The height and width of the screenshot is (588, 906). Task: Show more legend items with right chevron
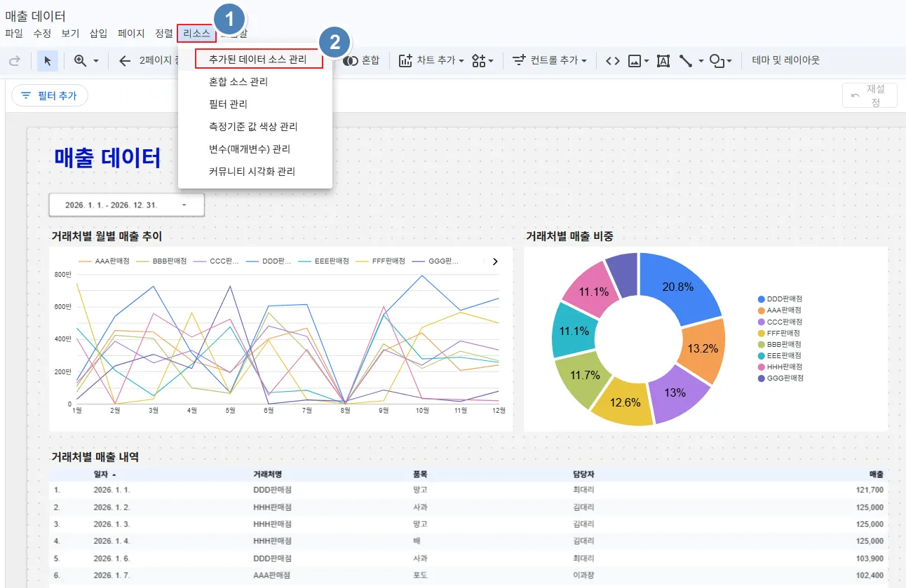click(x=495, y=261)
